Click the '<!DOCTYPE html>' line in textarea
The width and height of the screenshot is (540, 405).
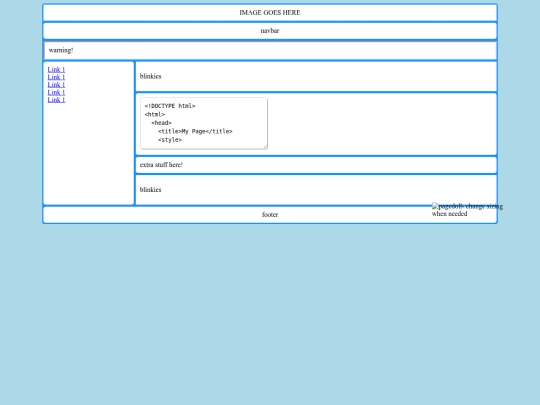pos(170,106)
